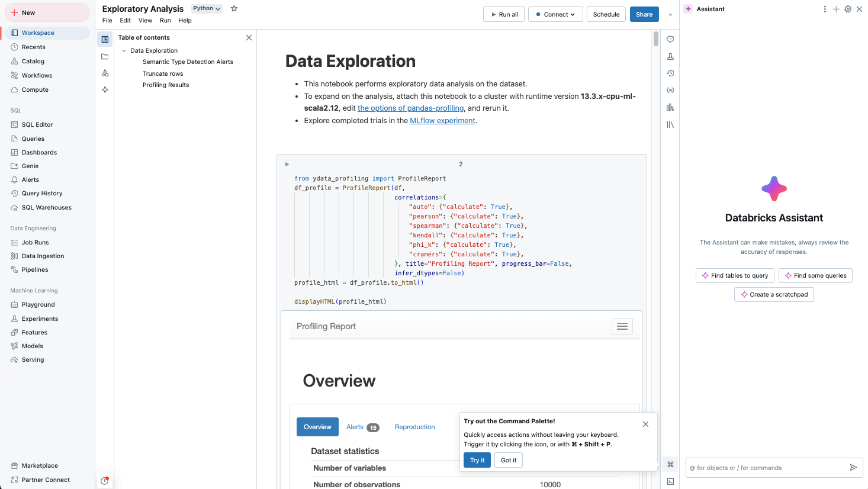Expand the Connect compute dropdown
868x489 pixels.
[x=555, y=14]
